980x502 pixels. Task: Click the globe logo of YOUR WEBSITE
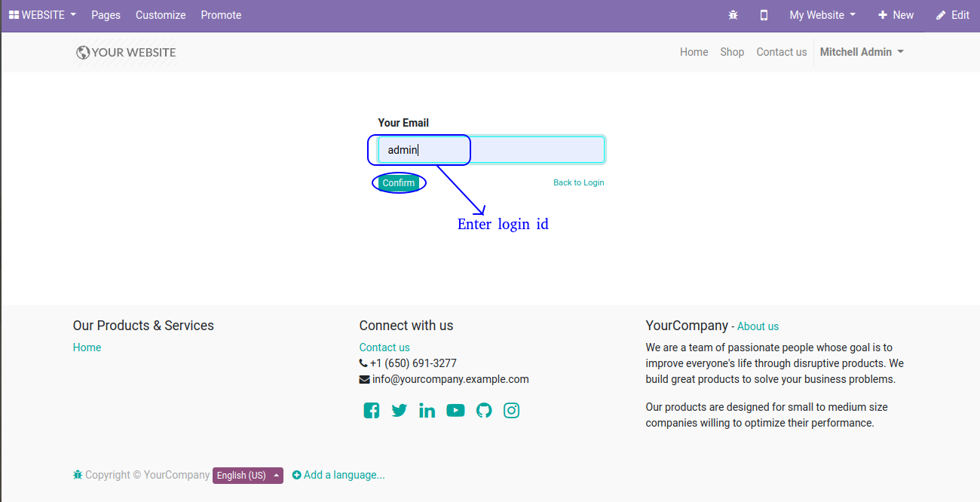[x=83, y=53]
